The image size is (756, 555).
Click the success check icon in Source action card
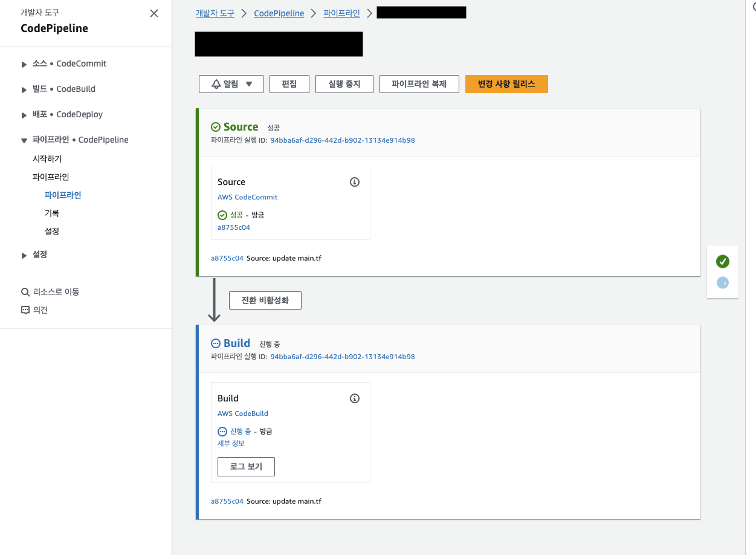coord(222,215)
